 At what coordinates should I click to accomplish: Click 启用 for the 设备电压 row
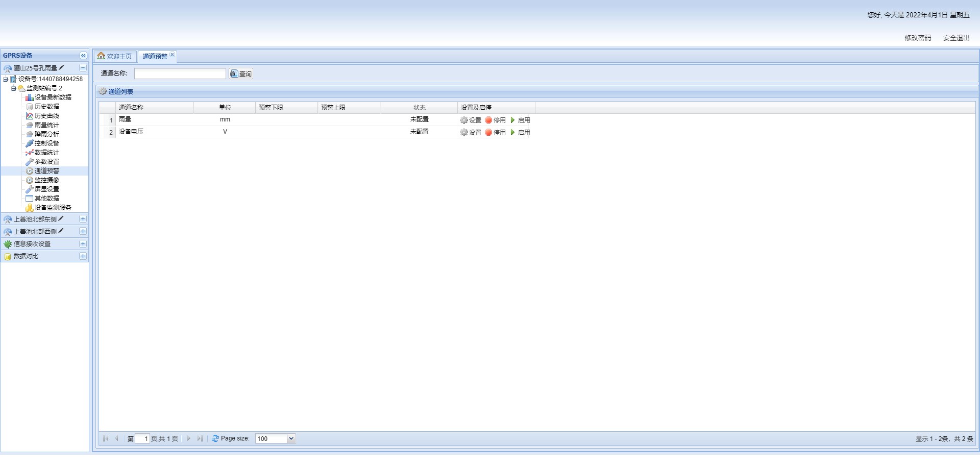point(520,133)
